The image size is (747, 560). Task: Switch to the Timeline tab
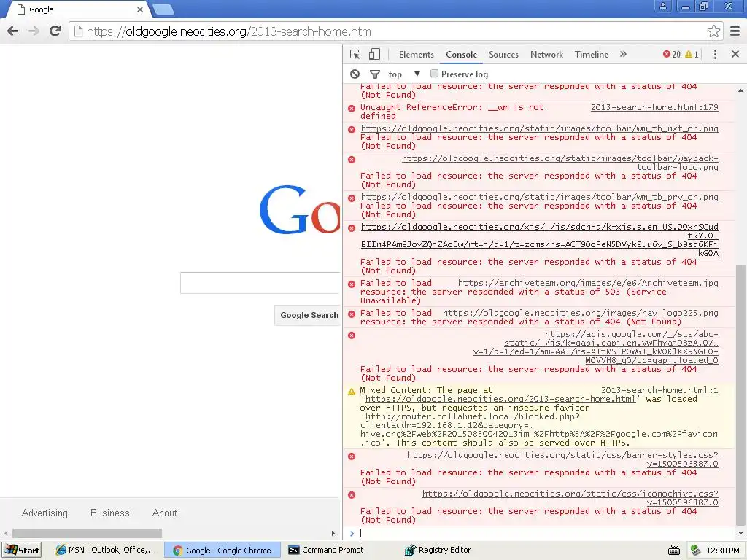591,54
